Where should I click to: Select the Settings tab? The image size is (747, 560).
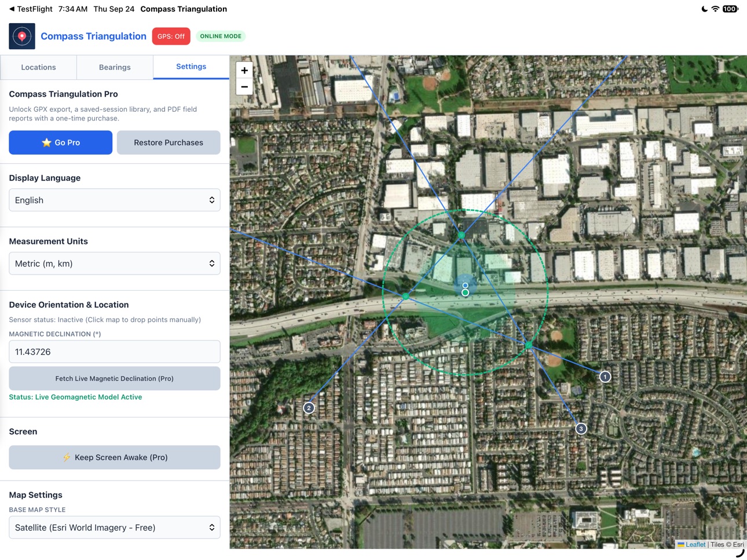[x=191, y=67]
